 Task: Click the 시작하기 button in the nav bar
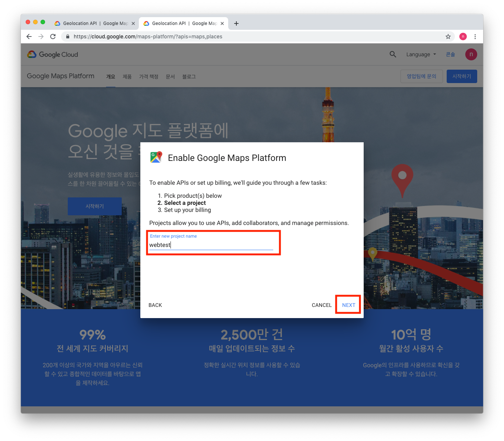coord(462,76)
